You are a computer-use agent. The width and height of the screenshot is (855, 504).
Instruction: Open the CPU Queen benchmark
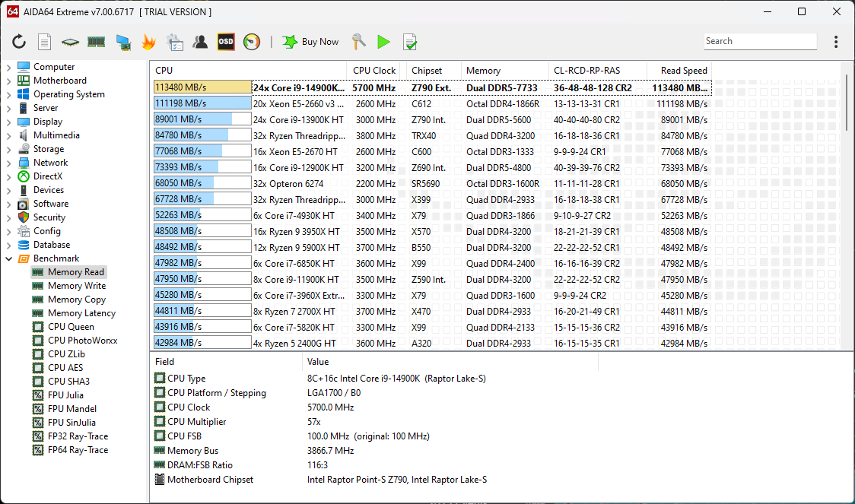point(71,326)
